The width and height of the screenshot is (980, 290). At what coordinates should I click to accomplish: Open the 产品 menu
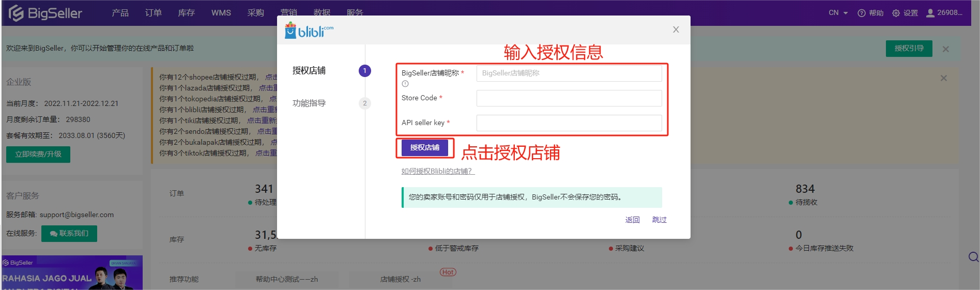click(120, 13)
